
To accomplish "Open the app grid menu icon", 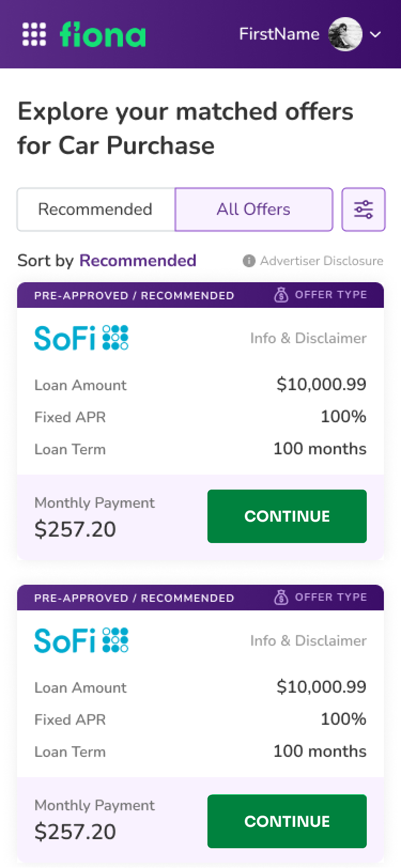I will point(34,34).
